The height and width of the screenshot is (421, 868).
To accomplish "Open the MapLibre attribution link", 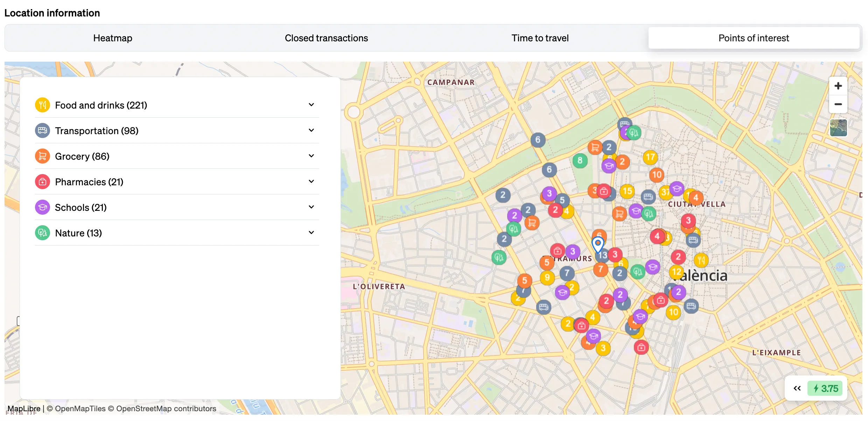I will [x=24, y=409].
